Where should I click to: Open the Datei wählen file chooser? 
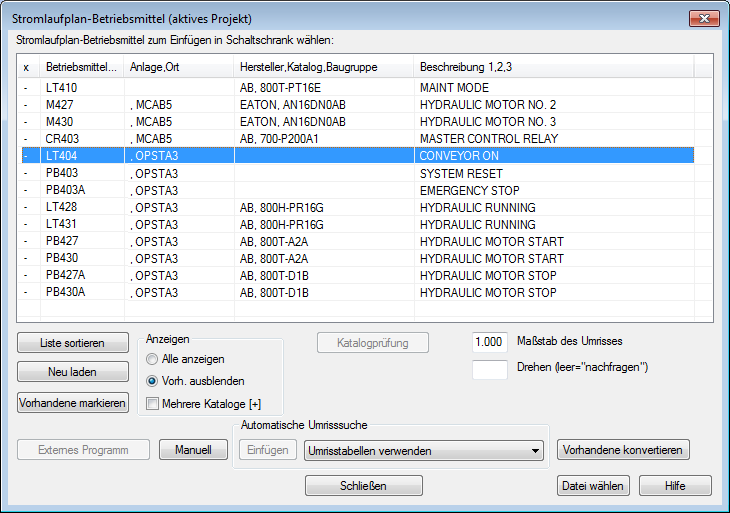click(593, 486)
